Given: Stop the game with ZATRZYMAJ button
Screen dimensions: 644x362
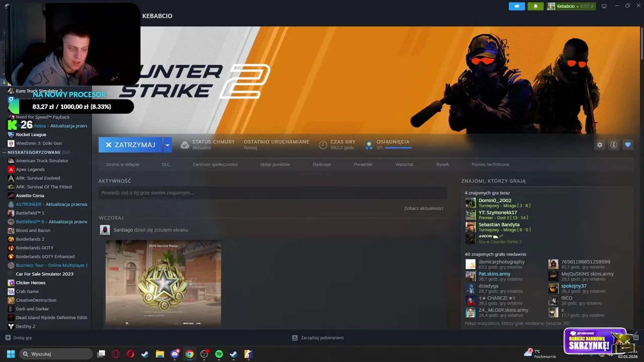Looking at the screenshot, I should [130, 145].
